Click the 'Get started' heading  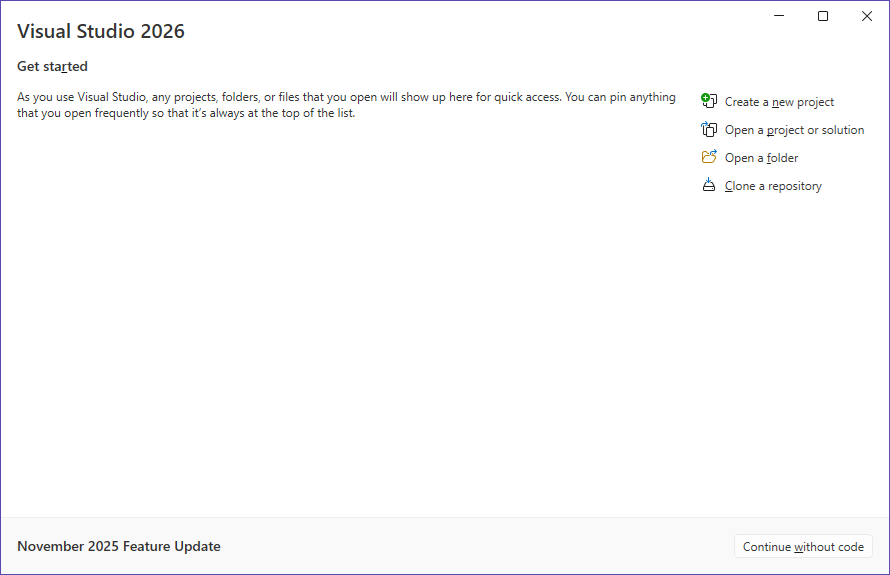pos(52,66)
